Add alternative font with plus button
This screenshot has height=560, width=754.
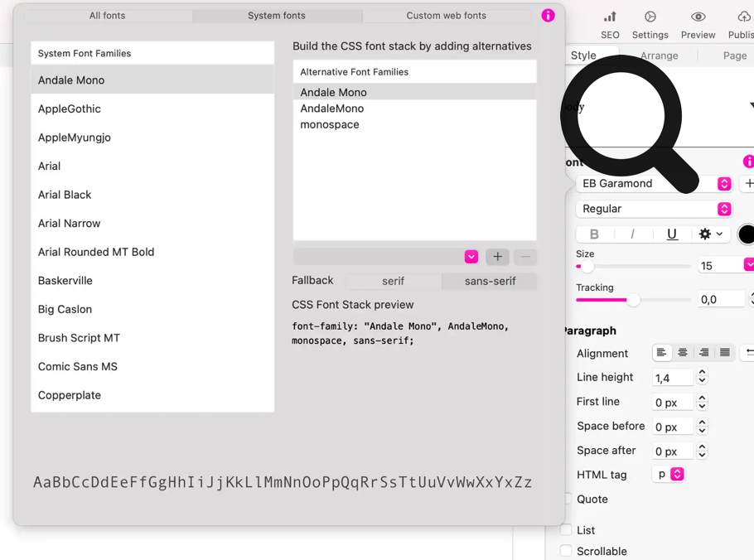(x=497, y=257)
